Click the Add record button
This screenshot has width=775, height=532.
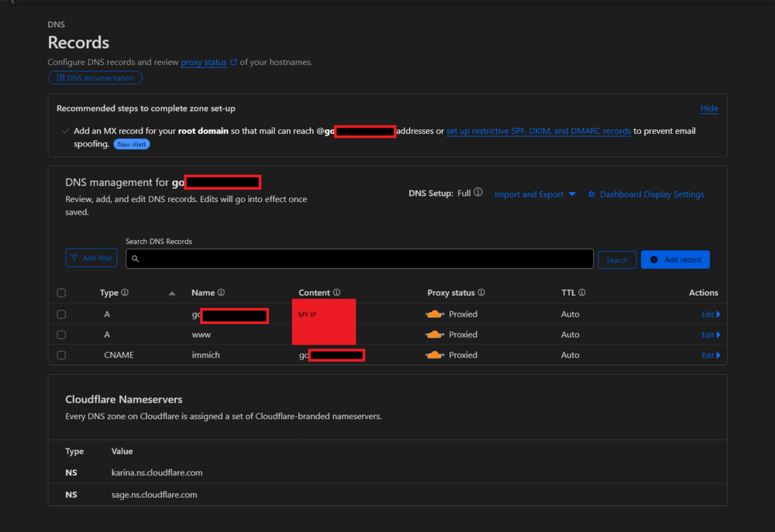click(675, 260)
